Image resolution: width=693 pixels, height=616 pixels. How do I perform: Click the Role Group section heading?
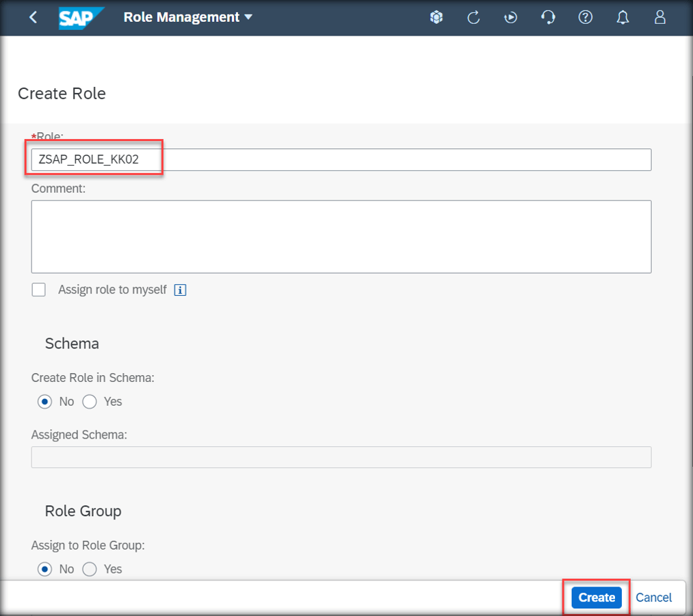(x=83, y=511)
